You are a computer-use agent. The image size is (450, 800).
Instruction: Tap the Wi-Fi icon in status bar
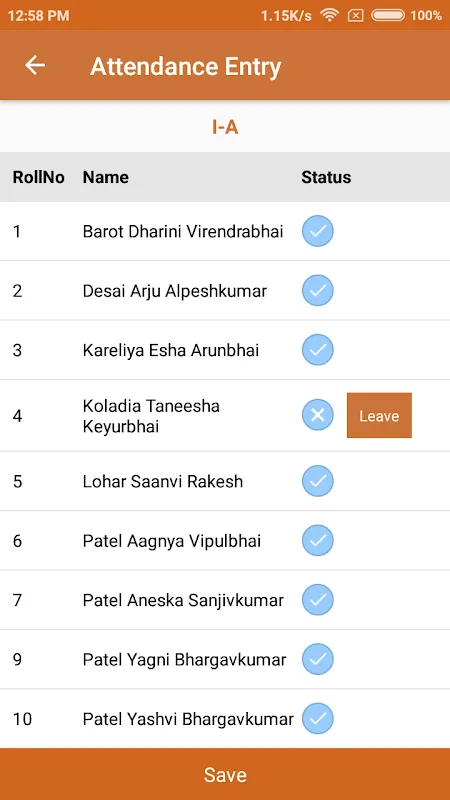tap(330, 15)
